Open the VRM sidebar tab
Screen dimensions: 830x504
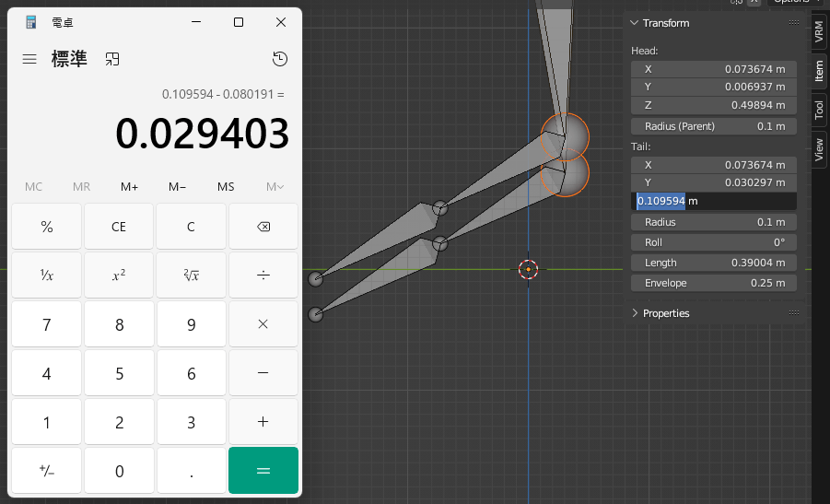tap(819, 32)
